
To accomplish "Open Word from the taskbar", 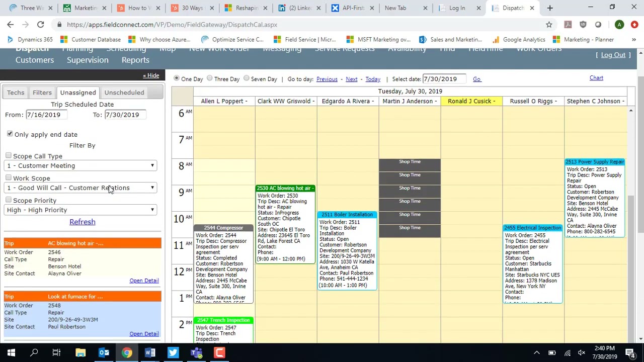I will tap(150, 352).
